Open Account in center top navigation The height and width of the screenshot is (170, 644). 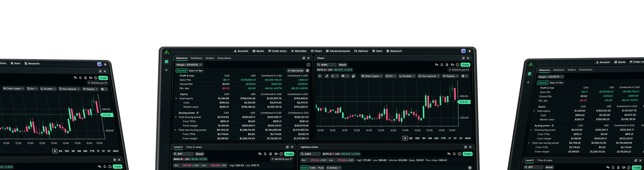point(241,51)
